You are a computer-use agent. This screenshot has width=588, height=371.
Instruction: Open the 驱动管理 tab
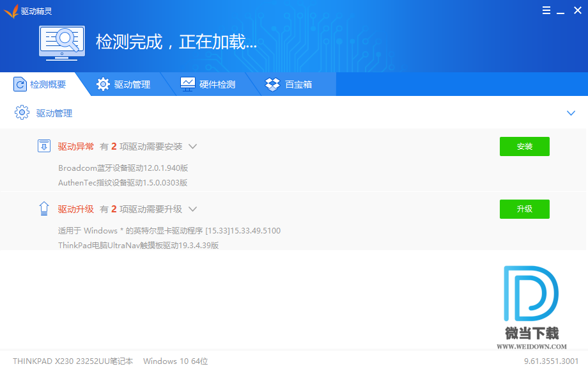tap(124, 84)
